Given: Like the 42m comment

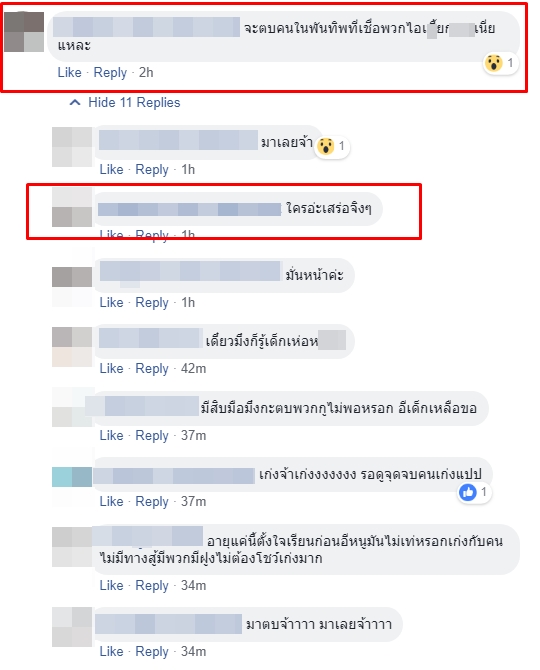Looking at the screenshot, I should click(x=111, y=368).
